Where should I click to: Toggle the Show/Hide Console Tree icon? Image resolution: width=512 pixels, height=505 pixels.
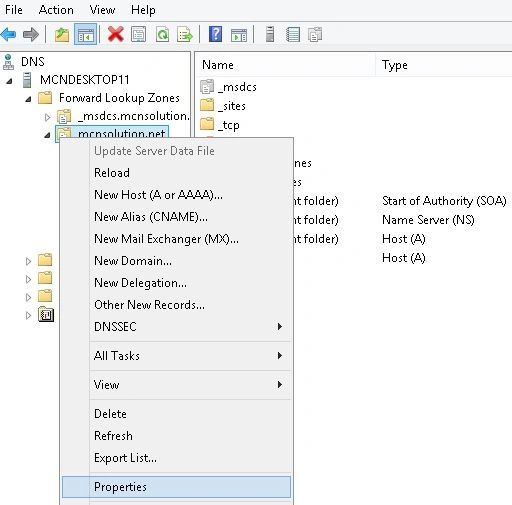[x=86, y=34]
